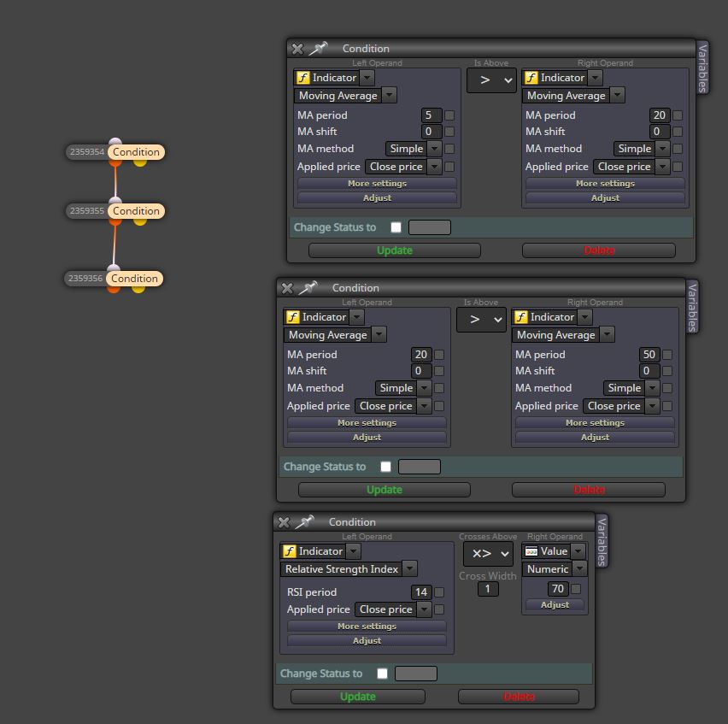
Task: Enable Change Status to checkbox in RSI panel
Action: click(383, 674)
